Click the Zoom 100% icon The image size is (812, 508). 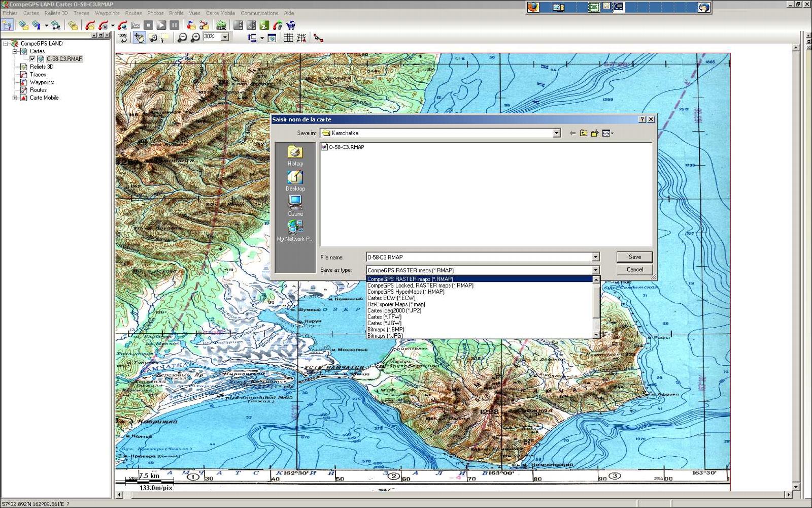click(x=122, y=38)
